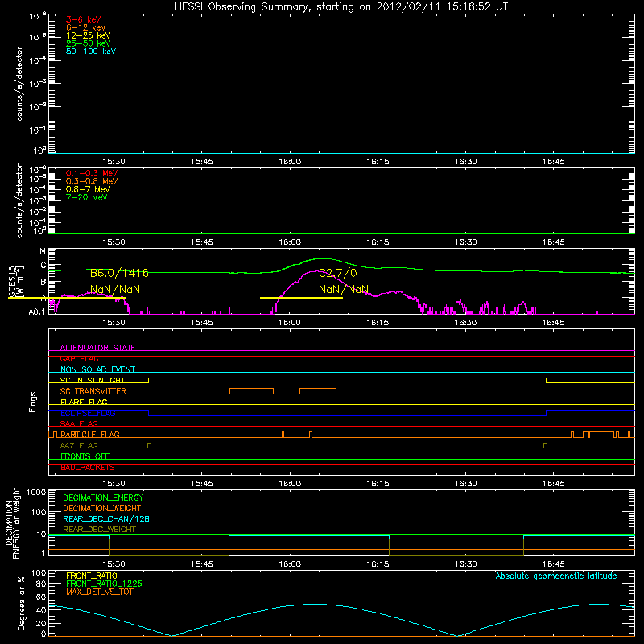Select the orange 6-12 keV legend label
Viewport: 644px width, 644px height.
pos(86,27)
